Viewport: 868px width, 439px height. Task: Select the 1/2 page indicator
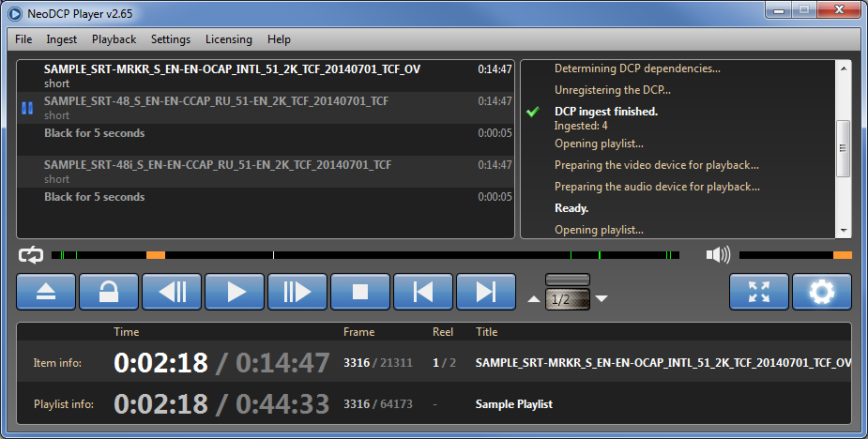pyautogui.click(x=568, y=299)
